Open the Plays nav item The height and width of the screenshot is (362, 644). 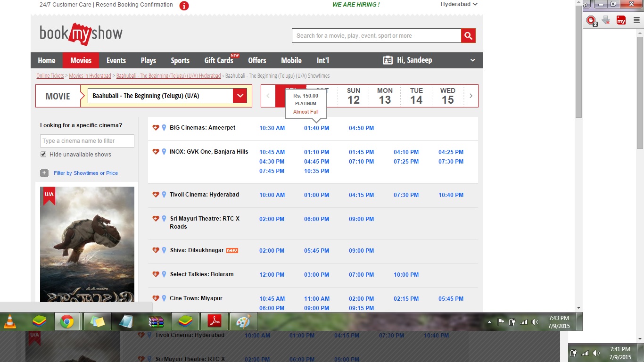(x=148, y=60)
